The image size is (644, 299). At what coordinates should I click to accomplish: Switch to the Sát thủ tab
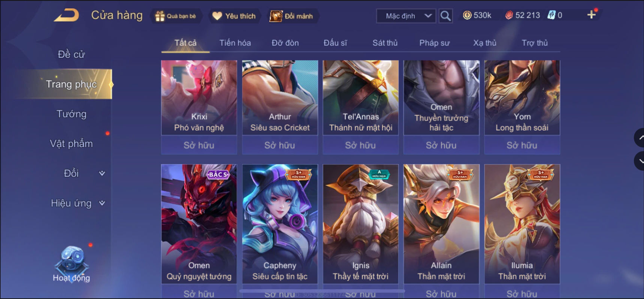pos(385,43)
